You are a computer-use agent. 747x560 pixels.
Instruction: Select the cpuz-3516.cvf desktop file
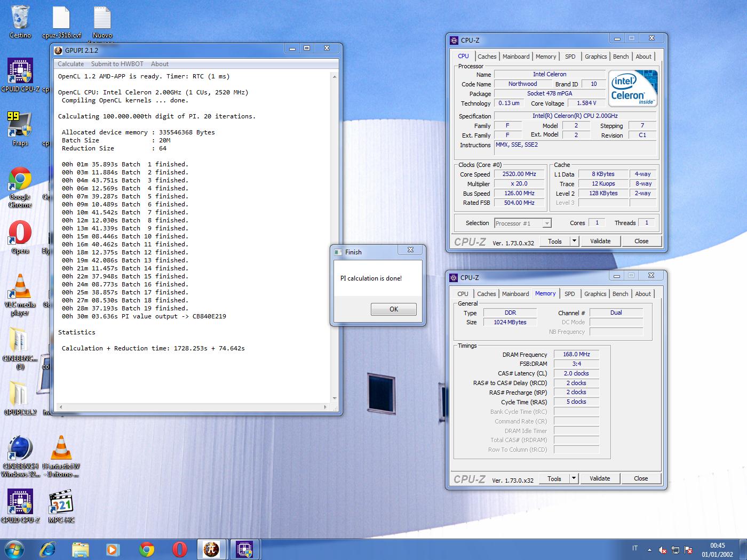(x=61, y=22)
